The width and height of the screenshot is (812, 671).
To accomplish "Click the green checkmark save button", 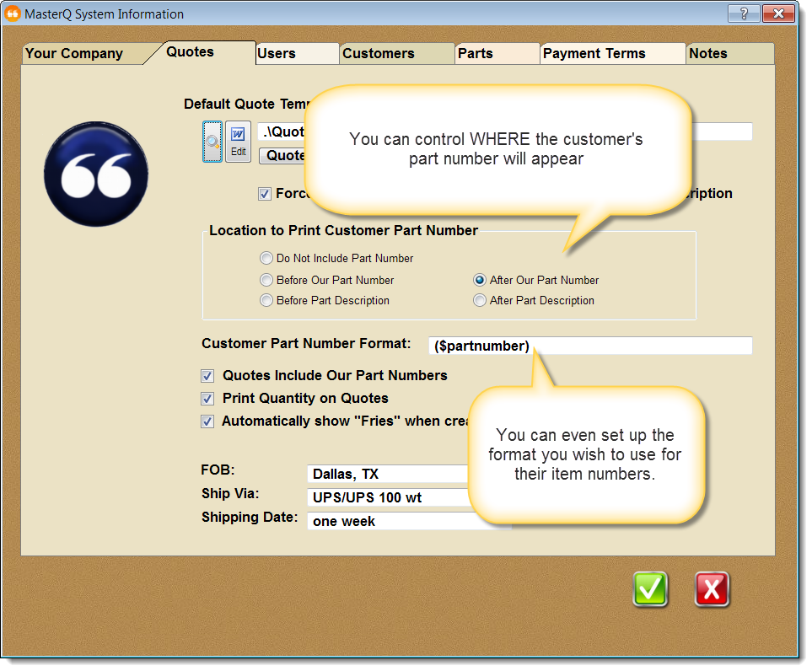I will pyautogui.click(x=650, y=589).
